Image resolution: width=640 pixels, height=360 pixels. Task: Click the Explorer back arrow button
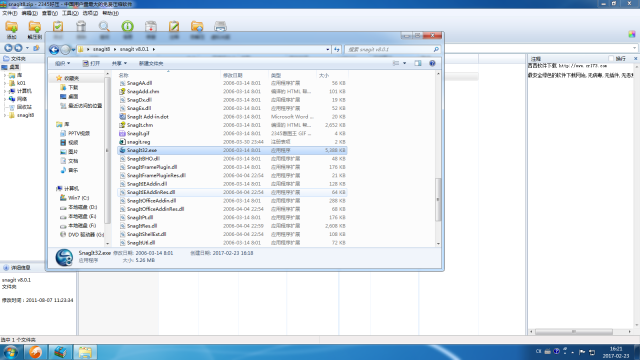point(54,49)
